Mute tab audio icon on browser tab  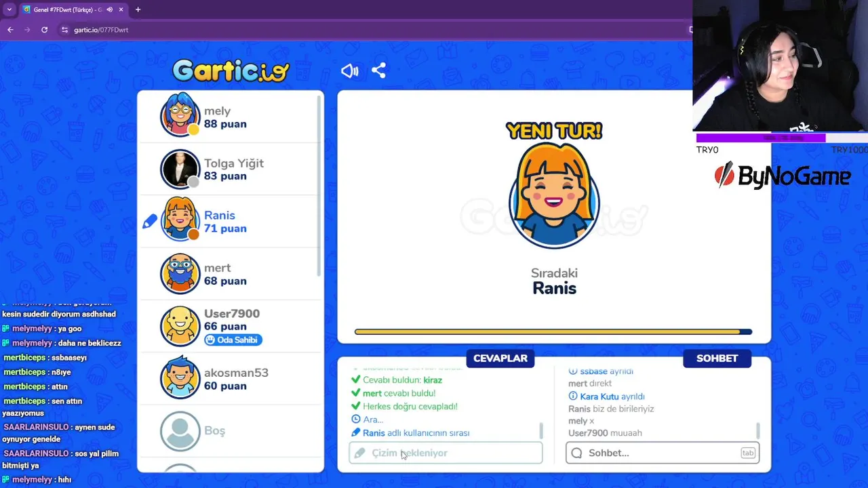pyautogui.click(x=109, y=9)
